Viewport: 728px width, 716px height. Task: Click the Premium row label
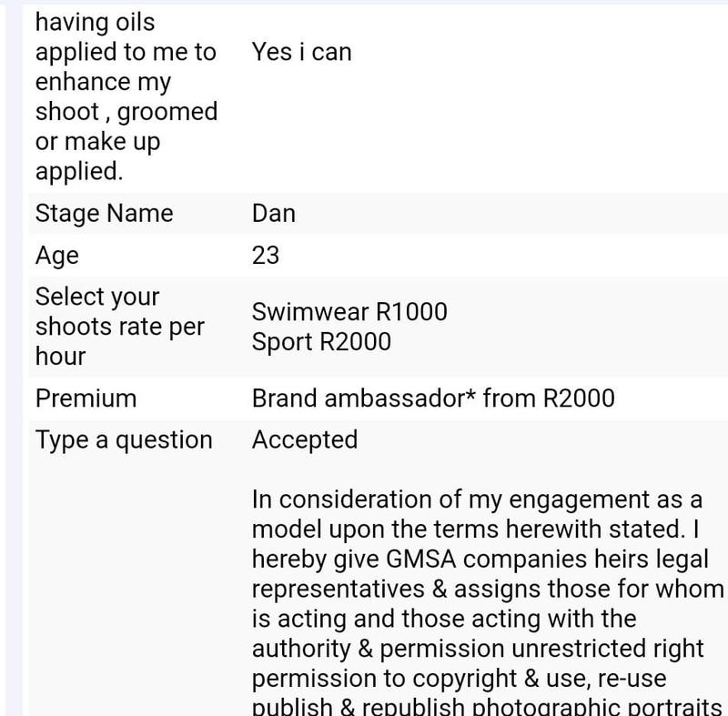pyautogui.click(x=86, y=398)
